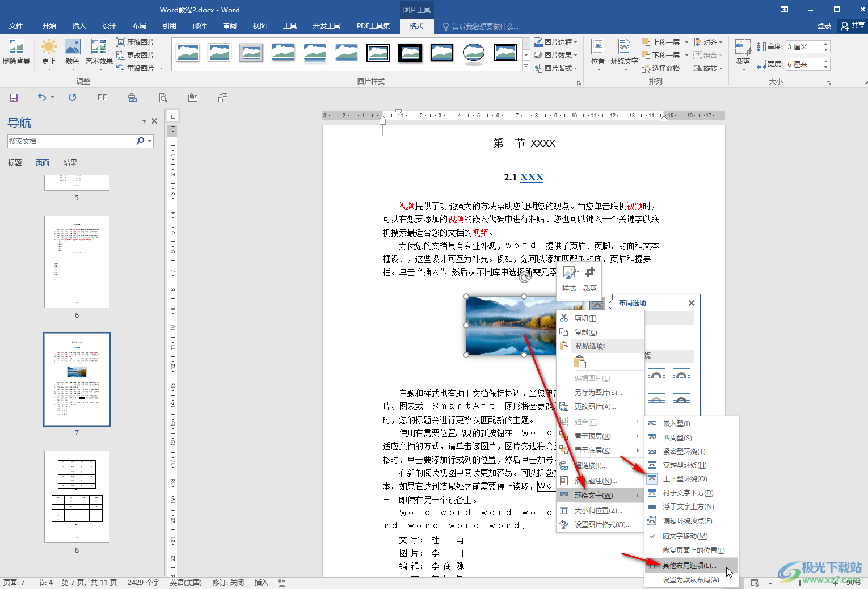Select the page 8 thumbnail with tables

77,497
